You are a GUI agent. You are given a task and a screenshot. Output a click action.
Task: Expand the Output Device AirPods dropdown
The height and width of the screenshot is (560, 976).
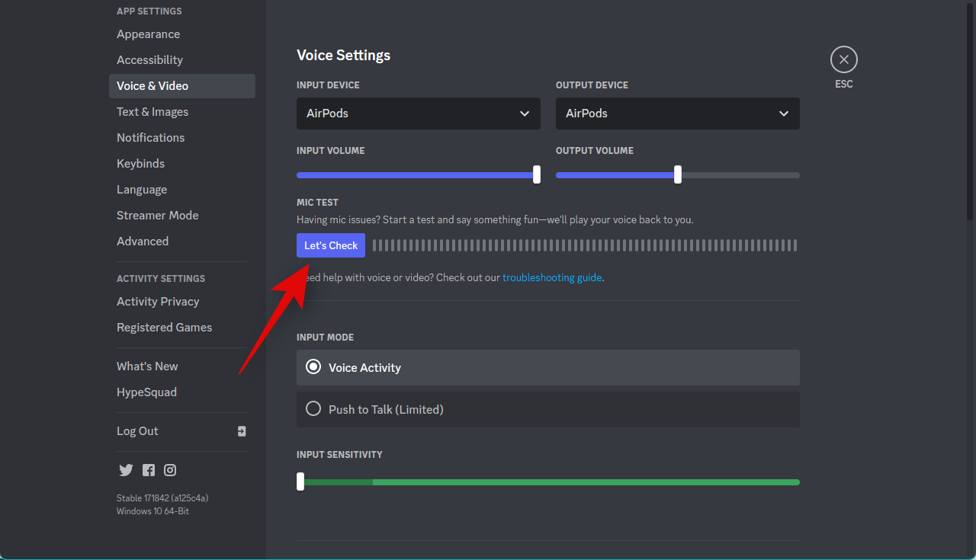tap(677, 114)
